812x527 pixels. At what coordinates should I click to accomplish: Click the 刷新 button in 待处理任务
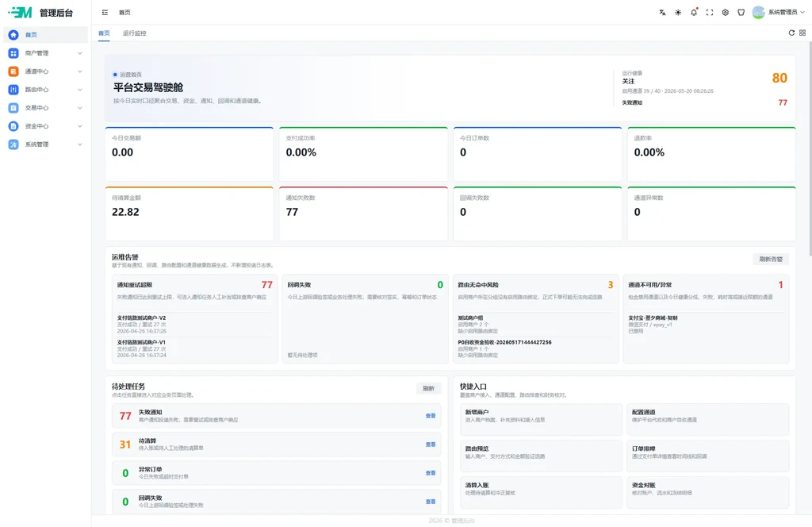[x=428, y=389]
